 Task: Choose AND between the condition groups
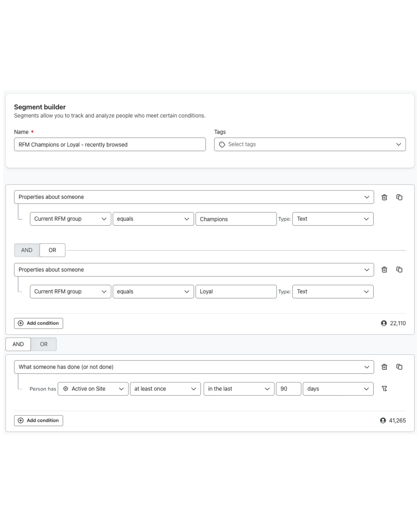pos(18,344)
